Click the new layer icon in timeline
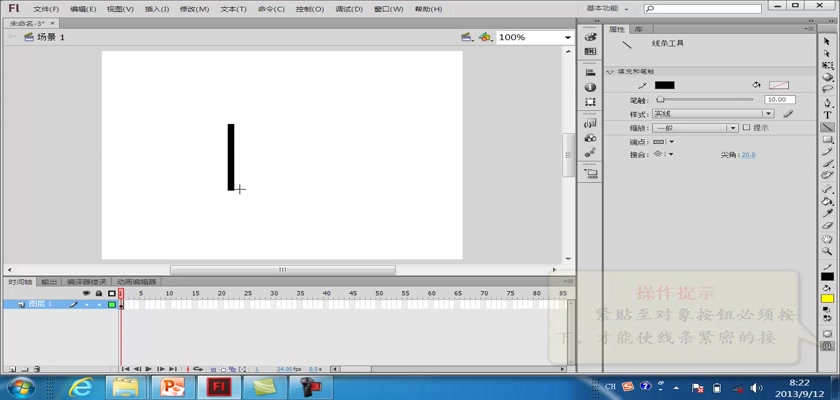Viewport: 840px width, 400px height. point(12,369)
